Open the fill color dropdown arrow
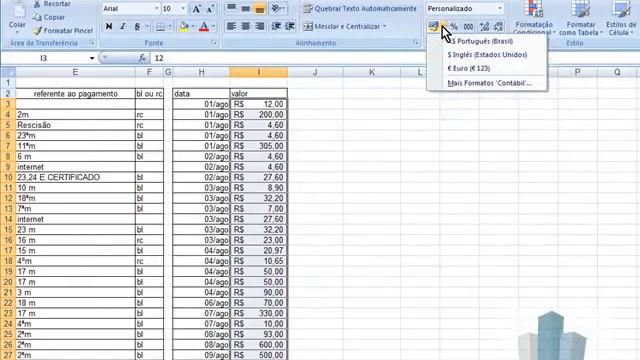640x360 pixels. (193, 27)
